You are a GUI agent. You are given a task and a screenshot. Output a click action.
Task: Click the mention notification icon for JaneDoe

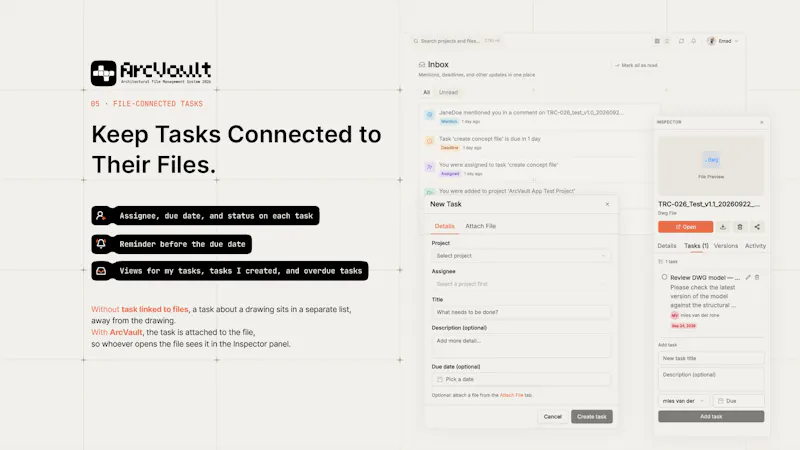(430, 114)
